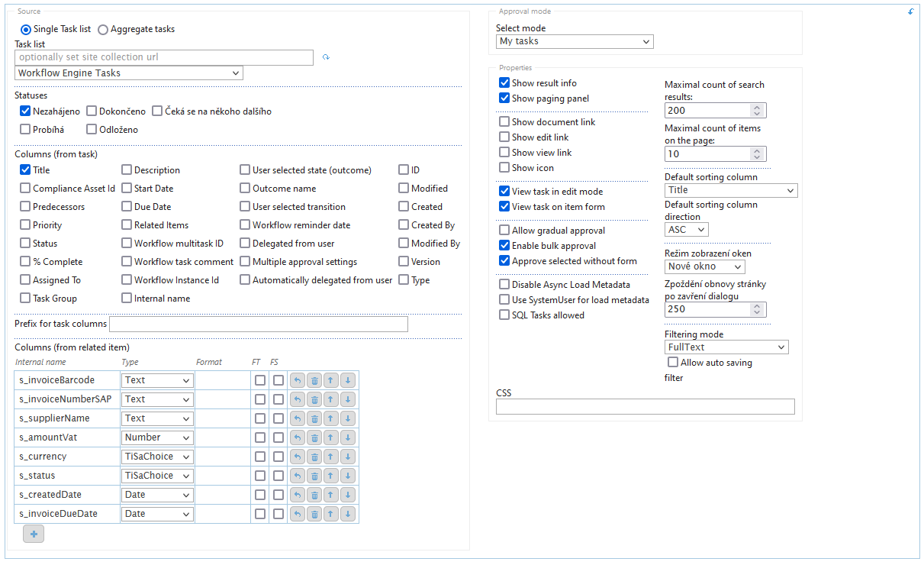Tick the Due Date column checkbox
The height and width of the screenshot is (565, 924).
(127, 207)
